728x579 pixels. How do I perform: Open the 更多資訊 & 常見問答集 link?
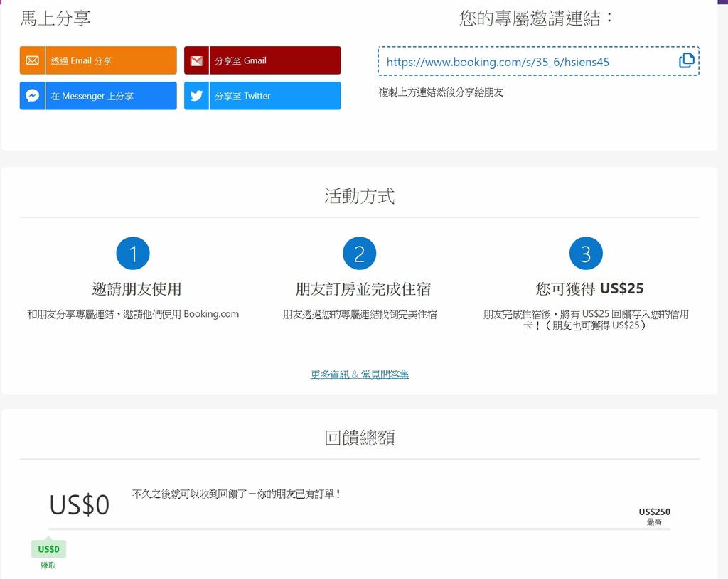360,374
